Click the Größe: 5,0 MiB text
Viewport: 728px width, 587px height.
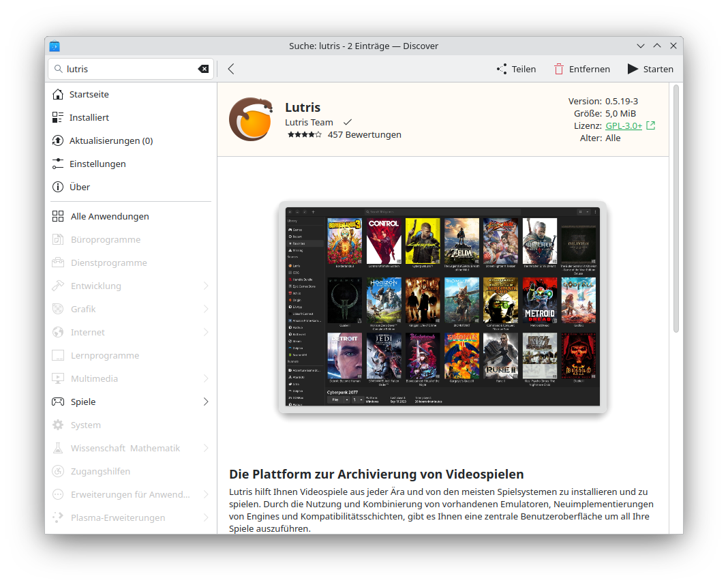[x=605, y=114]
